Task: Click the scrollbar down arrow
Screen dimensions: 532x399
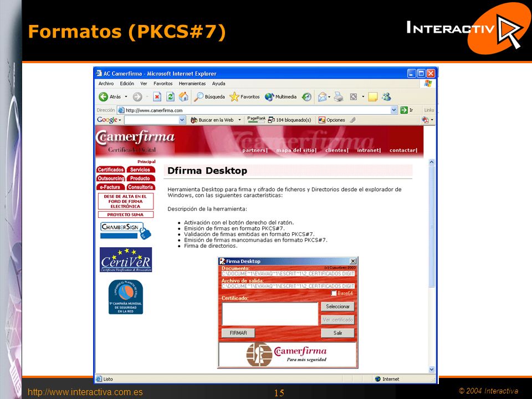Action: pyautogui.click(x=432, y=370)
